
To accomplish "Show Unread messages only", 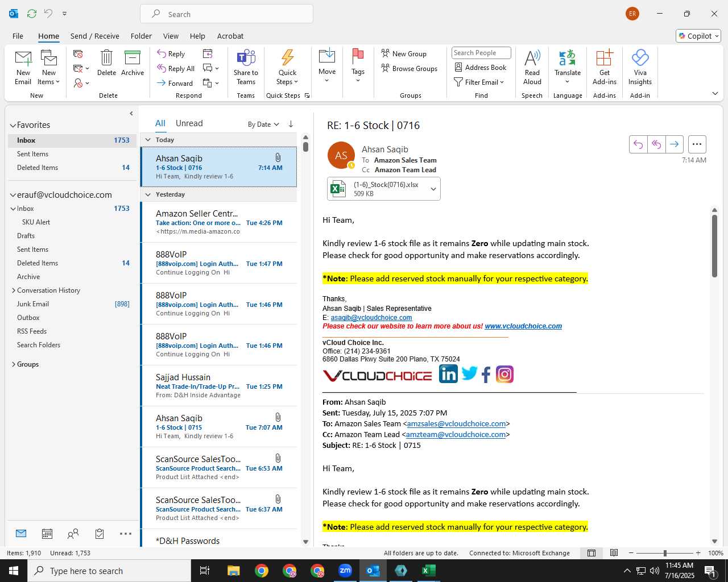I will tap(189, 123).
